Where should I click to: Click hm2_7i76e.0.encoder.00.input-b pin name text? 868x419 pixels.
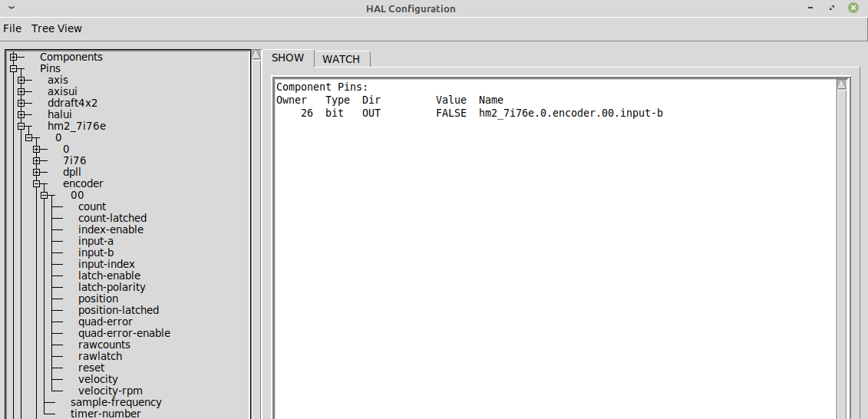pos(571,114)
